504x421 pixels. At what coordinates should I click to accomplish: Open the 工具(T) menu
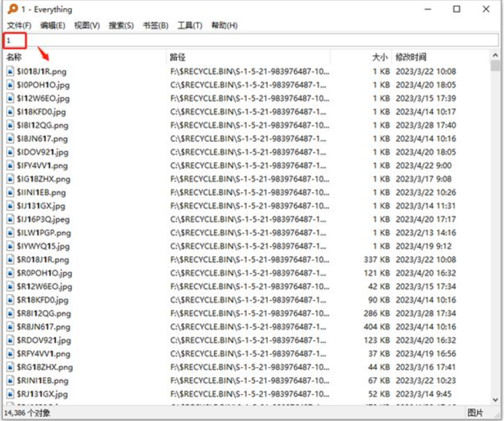click(x=190, y=26)
